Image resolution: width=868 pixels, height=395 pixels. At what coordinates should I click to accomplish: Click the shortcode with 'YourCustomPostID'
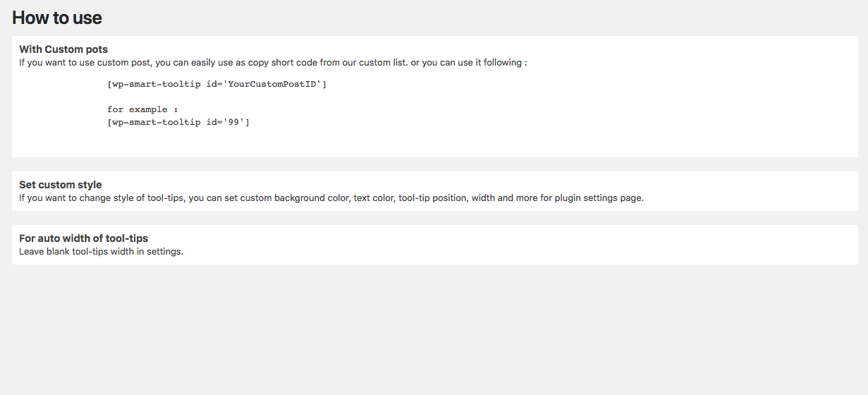coord(216,84)
